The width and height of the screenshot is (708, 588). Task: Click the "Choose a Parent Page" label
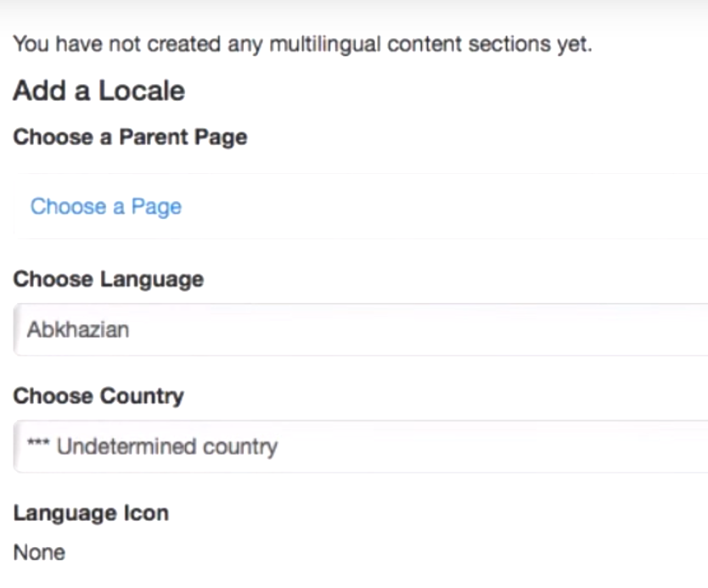[x=129, y=137]
